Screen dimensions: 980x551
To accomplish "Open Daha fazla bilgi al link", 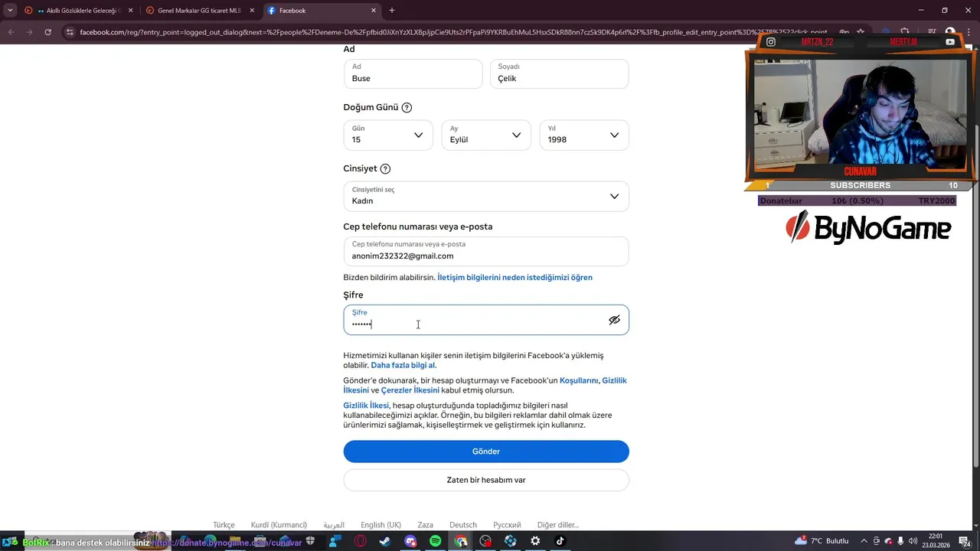I will point(403,365).
